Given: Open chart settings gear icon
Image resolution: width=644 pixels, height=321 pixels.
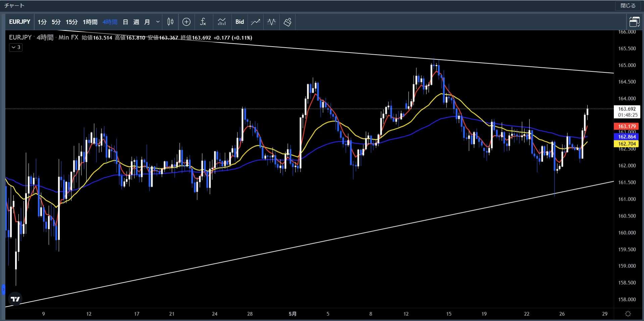Looking at the screenshot, I should [x=628, y=314].
